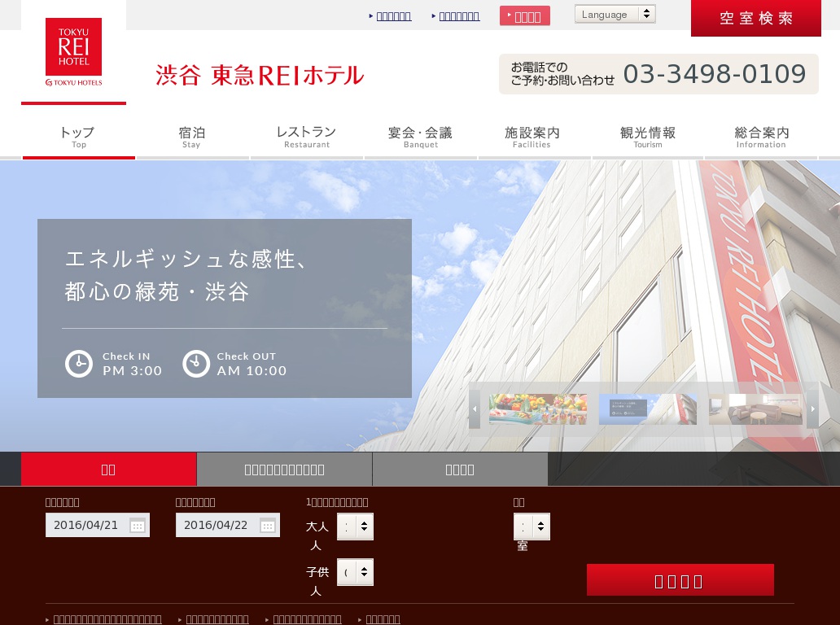The height and width of the screenshot is (625, 840).
Task: Open the 宴会・会議 Banquet menu
Action: [x=421, y=137]
